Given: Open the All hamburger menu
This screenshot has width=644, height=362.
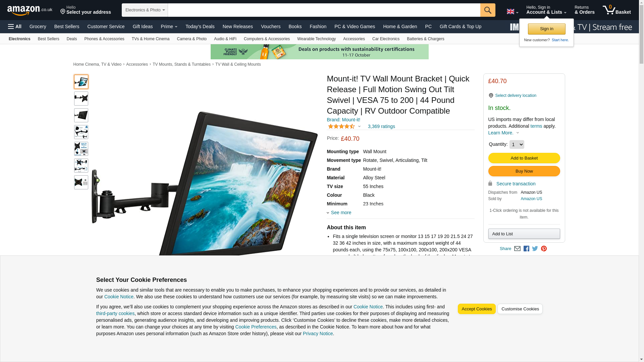Looking at the screenshot, I should (15, 26).
